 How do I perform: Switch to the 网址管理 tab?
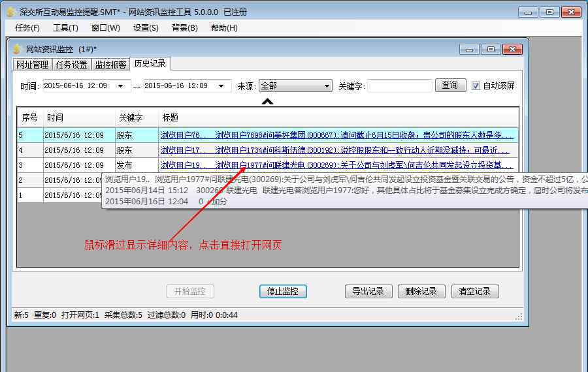32,65
